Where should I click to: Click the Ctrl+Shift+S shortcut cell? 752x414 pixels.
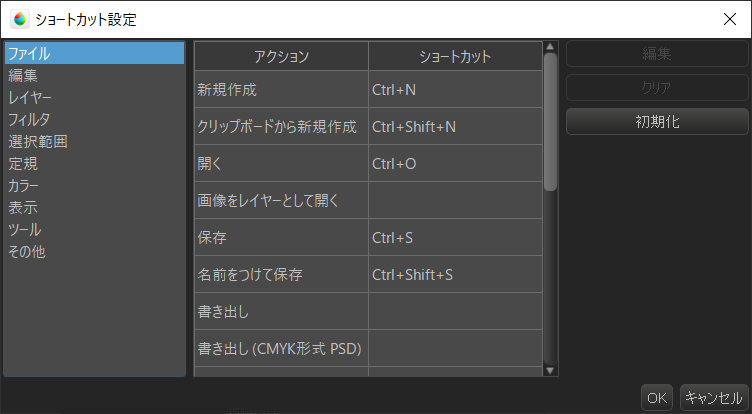click(x=455, y=274)
